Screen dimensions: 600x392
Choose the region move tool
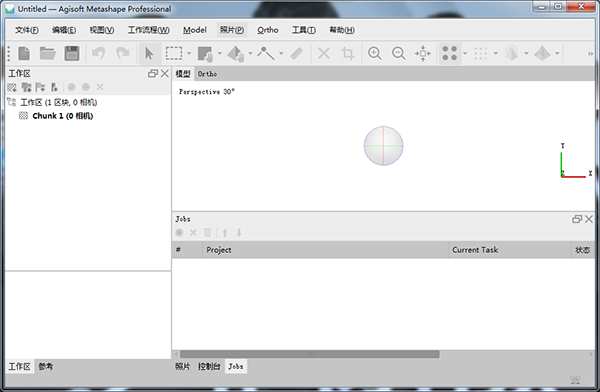point(205,53)
